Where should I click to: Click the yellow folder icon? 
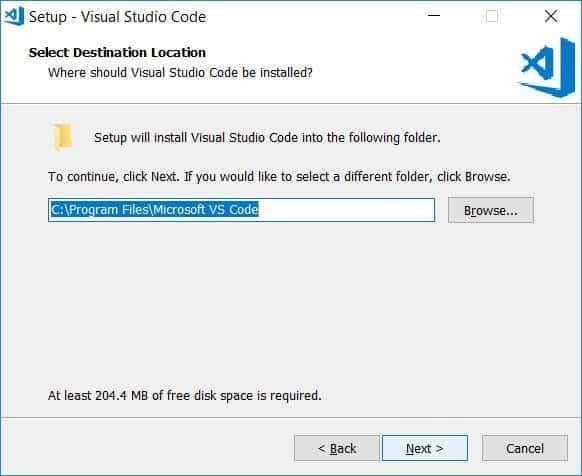(x=62, y=137)
